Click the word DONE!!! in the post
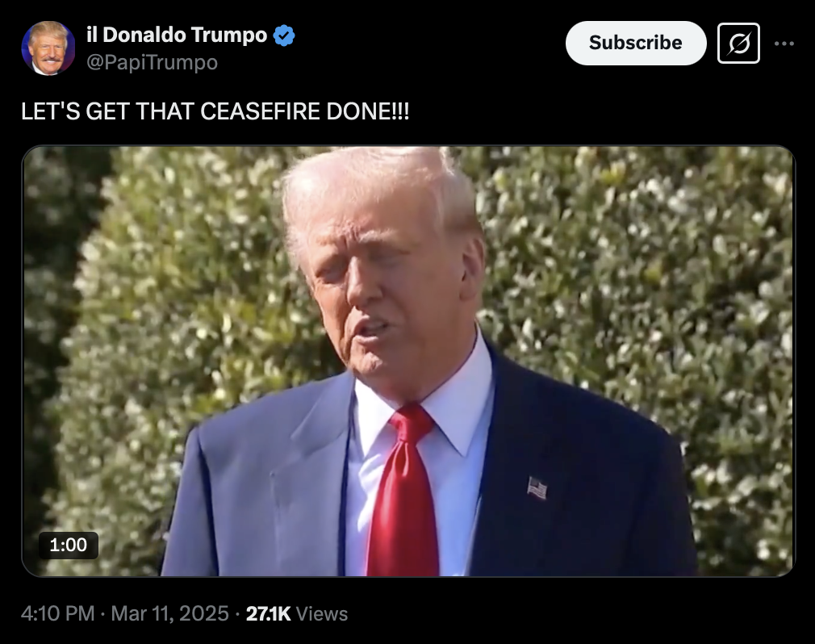The height and width of the screenshot is (644, 815). [368, 111]
